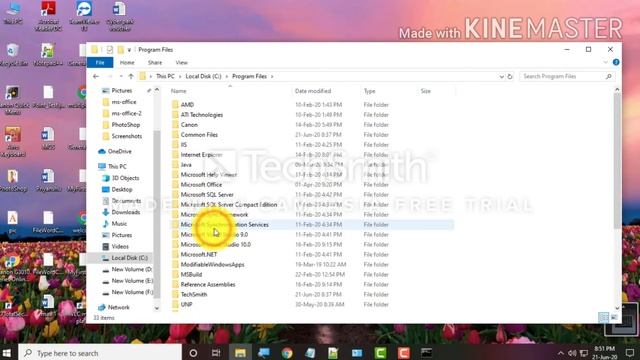
Task: Select the IIS folder
Action: (184, 145)
